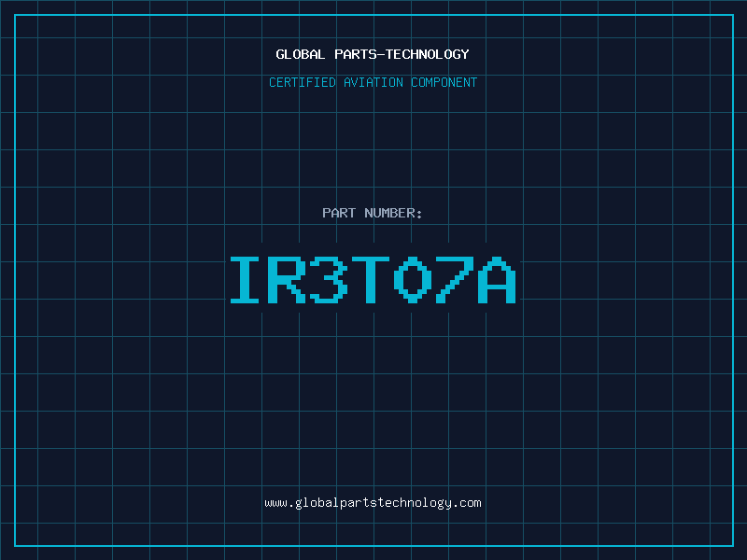Click the www prefix of the website address
The width and height of the screenshot is (747, 560).
point(275,503)
